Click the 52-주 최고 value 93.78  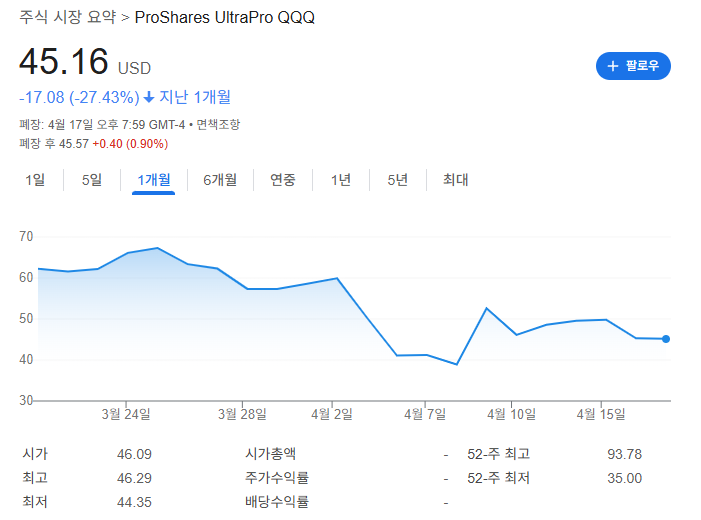point(625,454)
